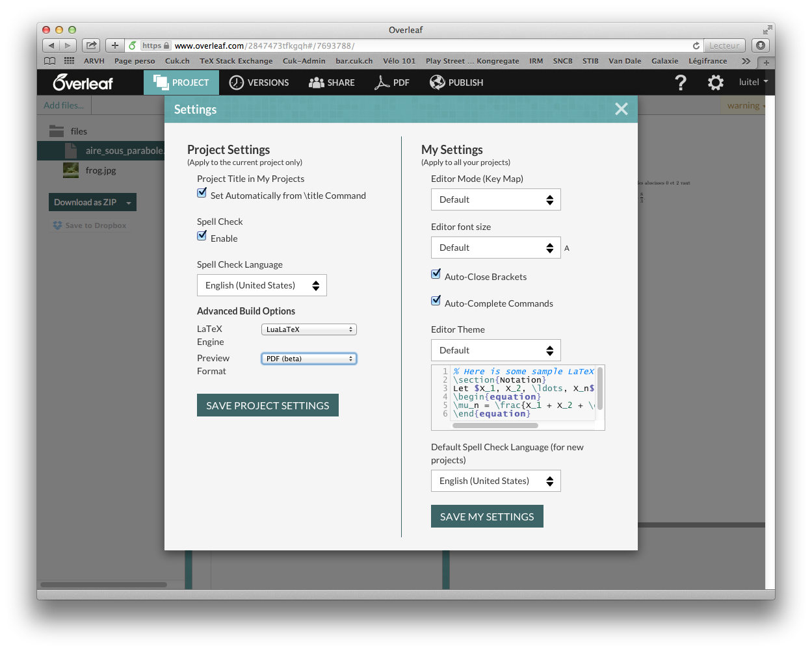
Task: Open Galaxie bookmark
Action: [665, 61]
